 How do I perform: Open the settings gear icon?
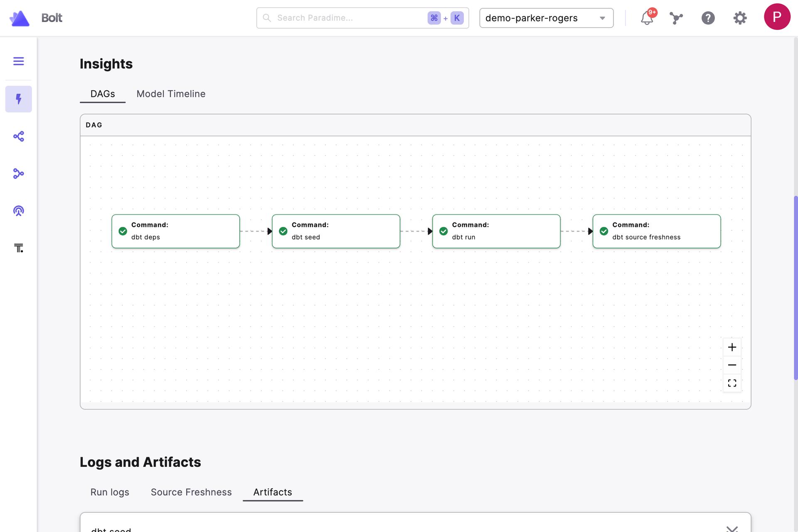pos(740,18)
